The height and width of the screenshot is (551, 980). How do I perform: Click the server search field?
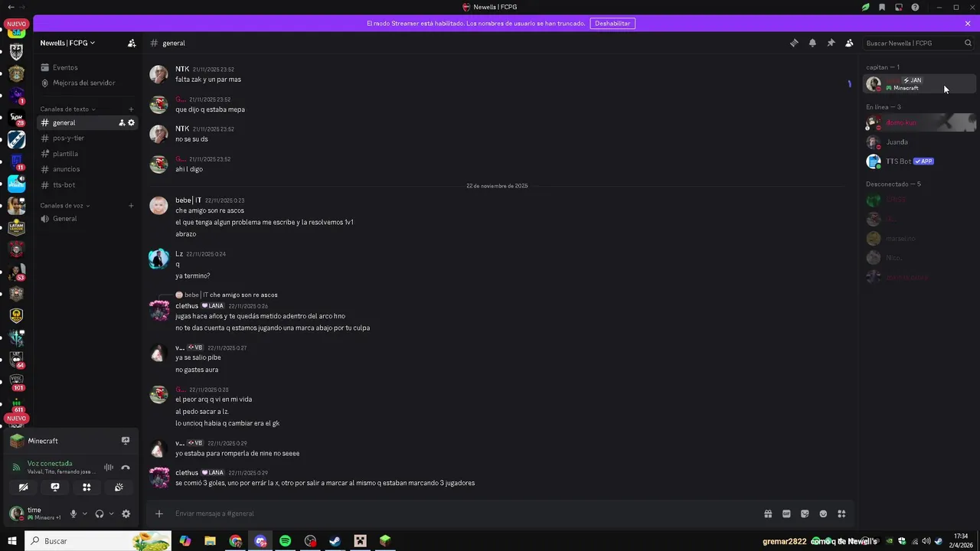click(918, 43)
